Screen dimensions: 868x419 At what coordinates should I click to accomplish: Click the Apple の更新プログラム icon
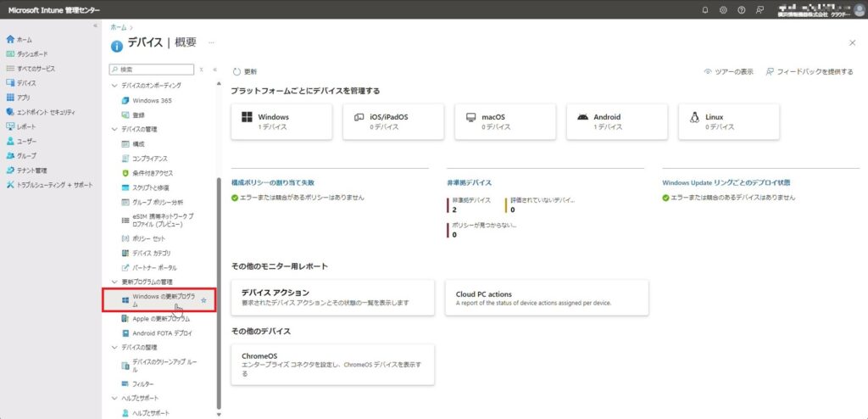click(x=125, y=319)
